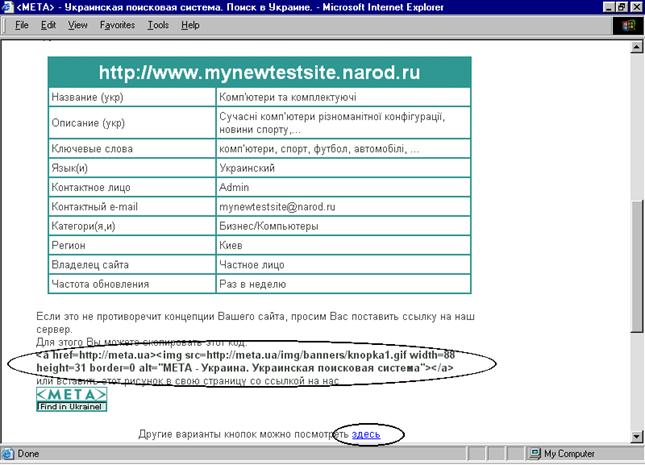This screenshot has width=645, height=465.
Task: Click the page icon in status bar
Action: [8, 454]
